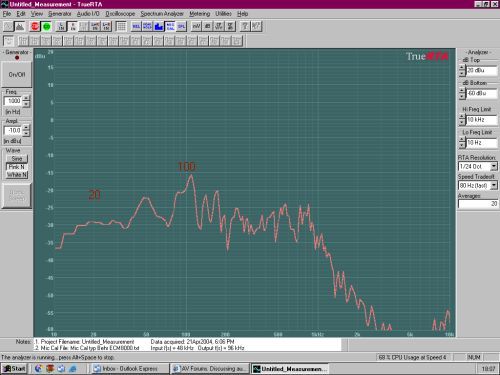Toggle the blue bar graph display icon
This screenshot has height=375, width=500.
(x=159, y=26)
